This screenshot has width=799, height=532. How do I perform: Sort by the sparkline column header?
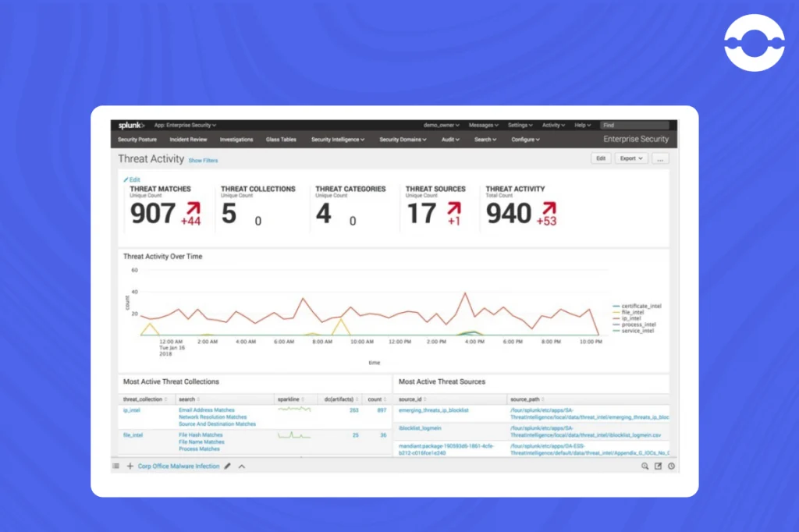(291, 399)
